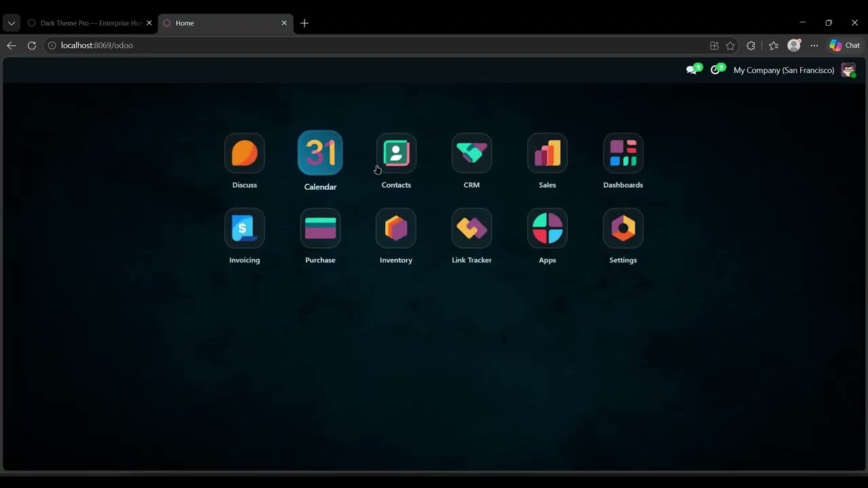
Task: Switch to the Dark Theme Pro tab
Action: click(90, 23)
